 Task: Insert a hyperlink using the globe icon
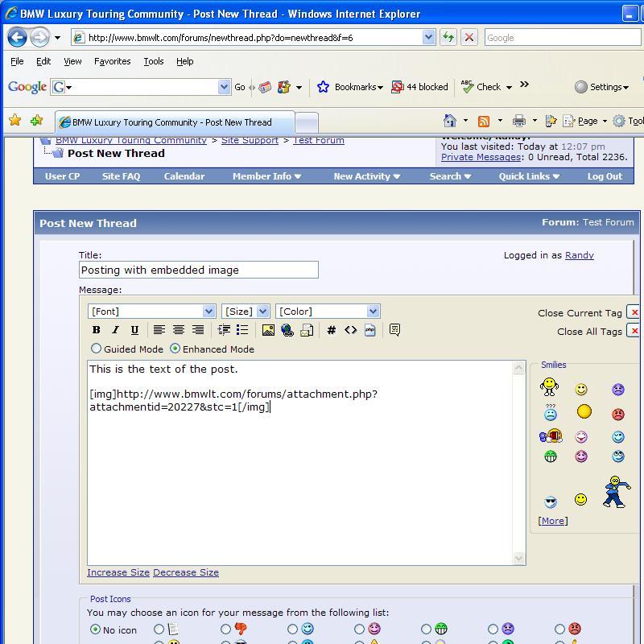click(287, 330)
